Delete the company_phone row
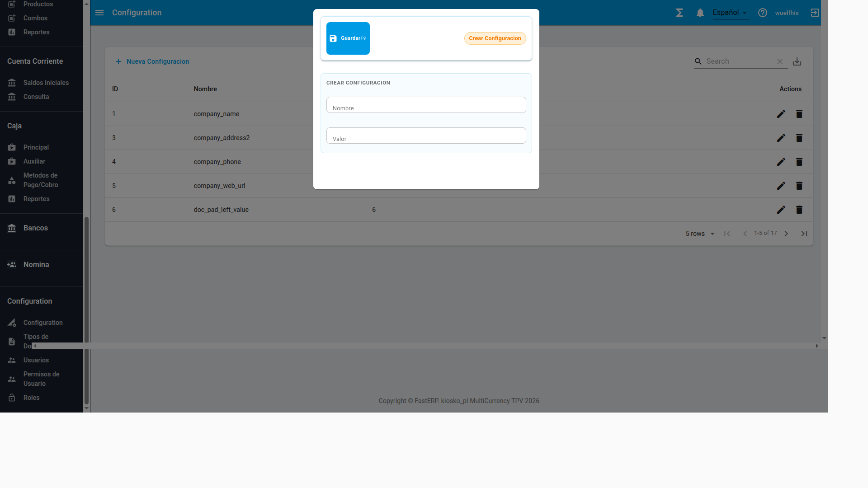 [x=799, y=162]
